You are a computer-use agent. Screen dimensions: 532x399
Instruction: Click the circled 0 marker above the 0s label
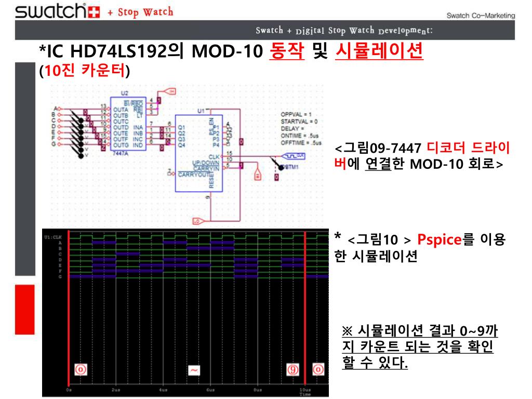[81, 369]
